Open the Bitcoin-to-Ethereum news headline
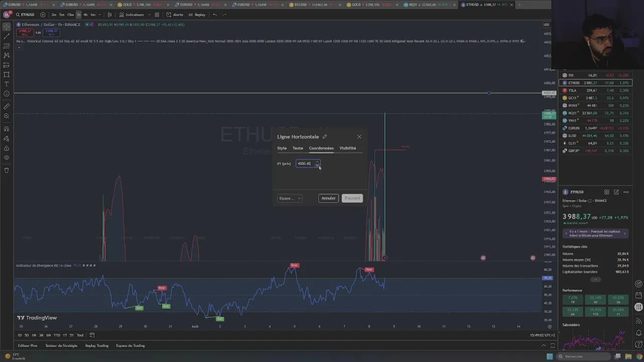 point(595,234)
